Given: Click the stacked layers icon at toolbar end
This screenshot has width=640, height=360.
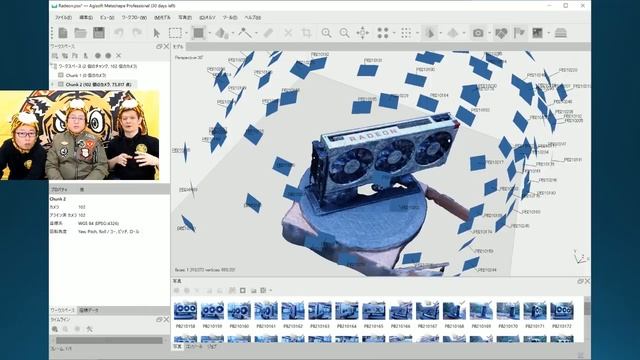Looking at the screenshot, I should [561, 33].
